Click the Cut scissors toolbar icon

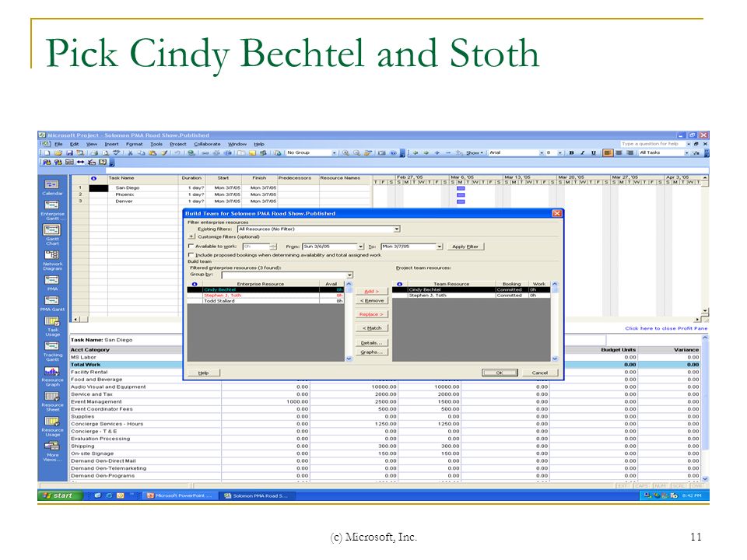click(130, 153)
